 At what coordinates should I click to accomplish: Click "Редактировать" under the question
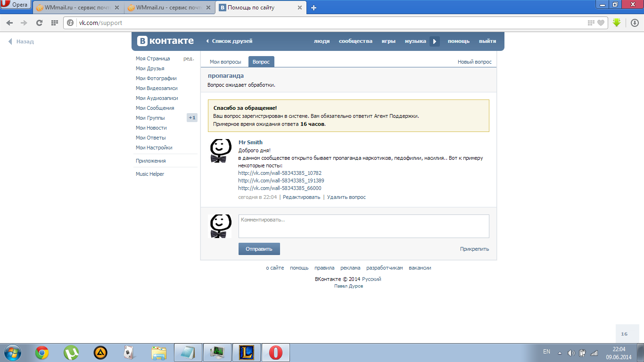pyautogui.click(x=301, y=197)
